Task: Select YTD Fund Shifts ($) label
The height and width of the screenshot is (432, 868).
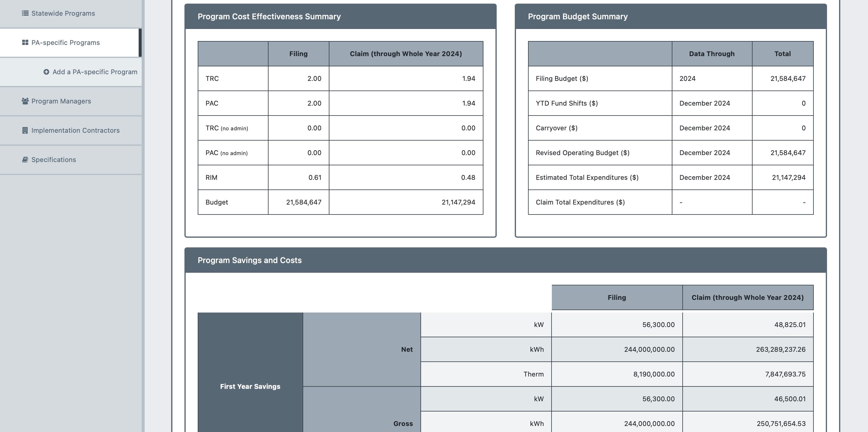Action: (567, 103)
